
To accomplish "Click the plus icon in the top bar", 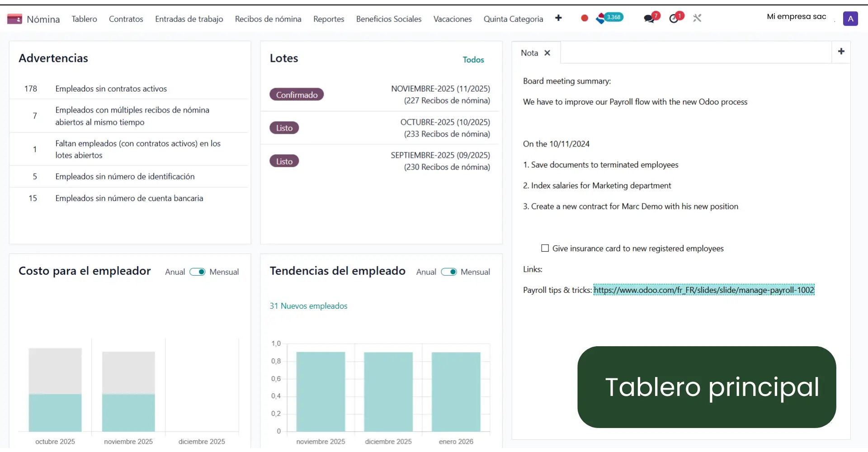I will pos(559,18).
